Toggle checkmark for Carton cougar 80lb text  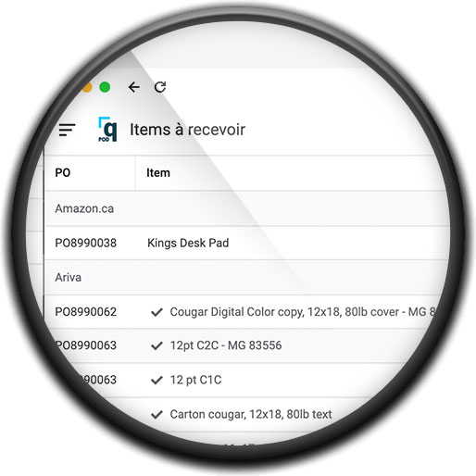(x=157, y=414)
